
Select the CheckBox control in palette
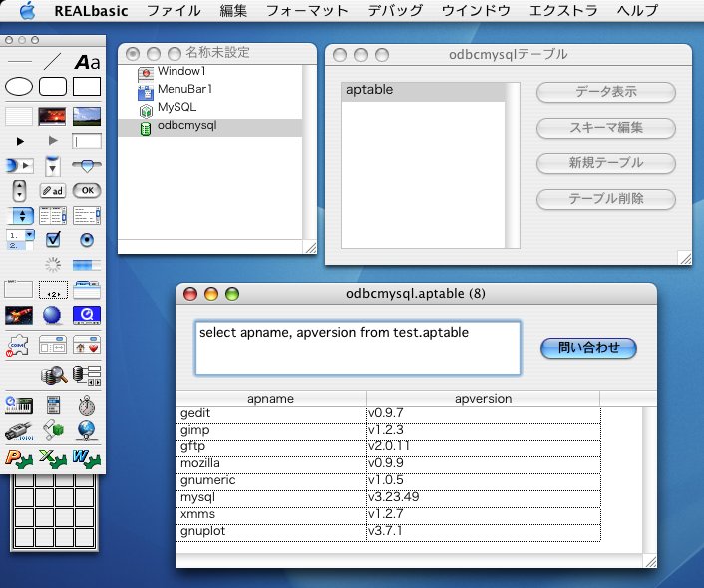pyautogui.click(x=53, y=239)
